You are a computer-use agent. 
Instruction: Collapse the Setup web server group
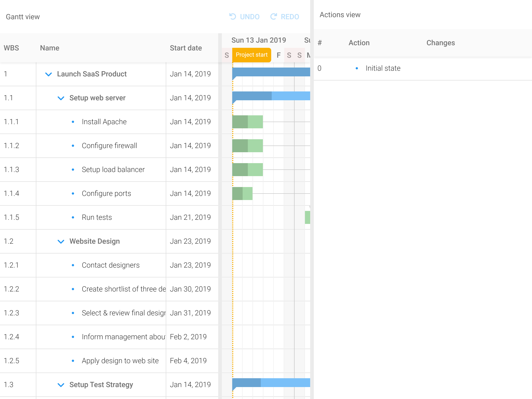click(x=61, y=98)
